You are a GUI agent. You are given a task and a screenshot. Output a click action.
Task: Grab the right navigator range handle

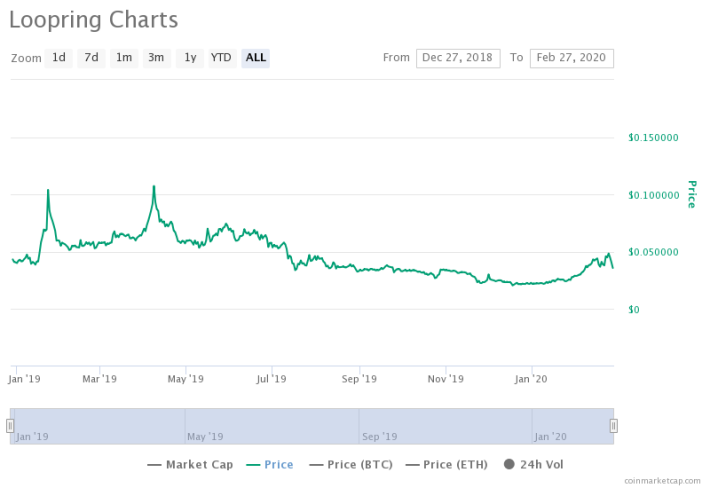614,426
